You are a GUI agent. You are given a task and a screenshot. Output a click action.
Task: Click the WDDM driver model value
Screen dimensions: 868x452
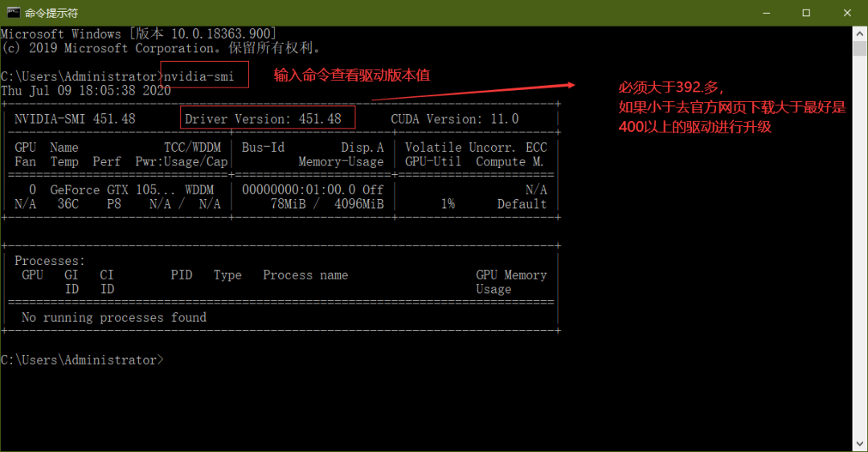[199, 189]
